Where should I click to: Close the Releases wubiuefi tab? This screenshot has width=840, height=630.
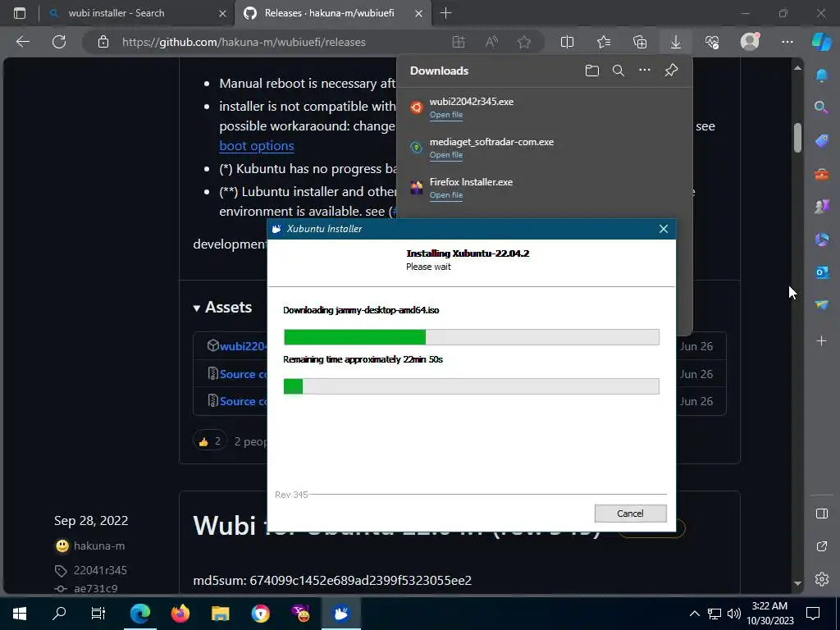[x=419, y=14]
